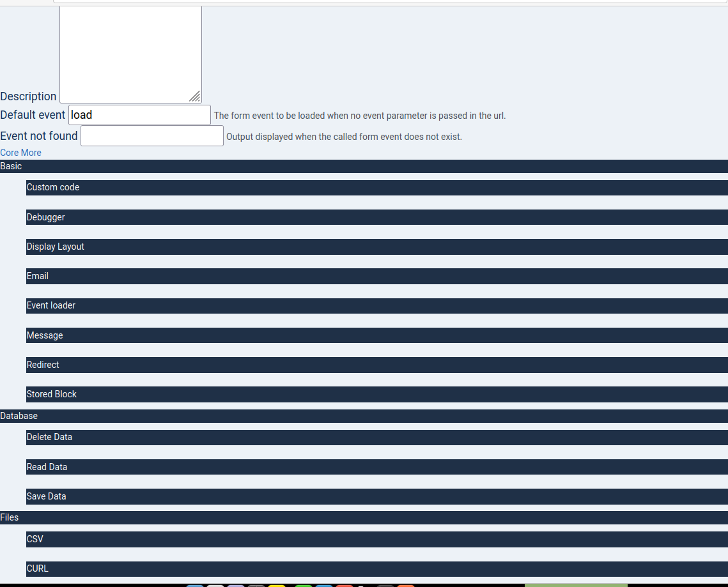
Task: Click the 'Output displayed when' help text
Action: click(344, 137)
